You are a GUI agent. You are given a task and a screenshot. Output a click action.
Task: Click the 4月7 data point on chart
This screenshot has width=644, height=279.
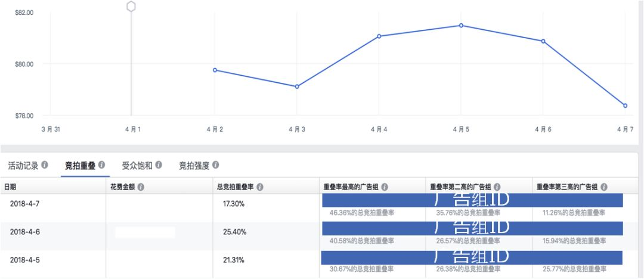tap(625, 106)
